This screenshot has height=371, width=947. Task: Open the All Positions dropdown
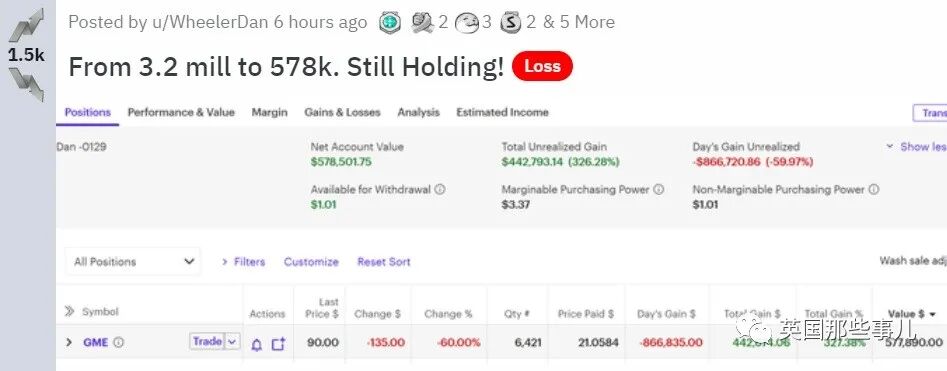tap(133, 262)
